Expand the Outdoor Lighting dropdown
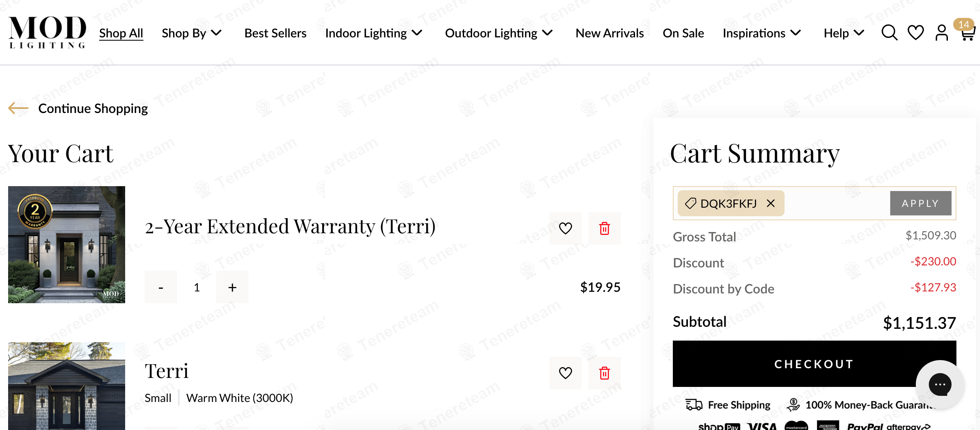Viewport: 980px width, 430px height. tap(499, 33)
